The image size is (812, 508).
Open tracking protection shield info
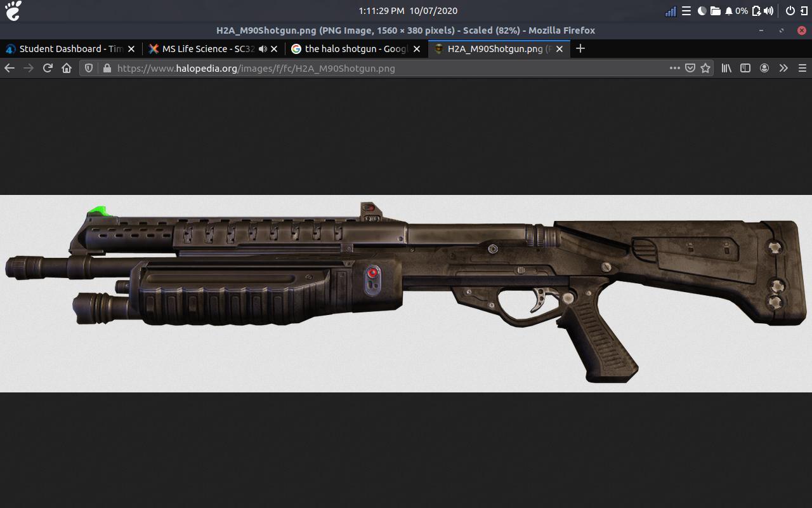(89, 68)
